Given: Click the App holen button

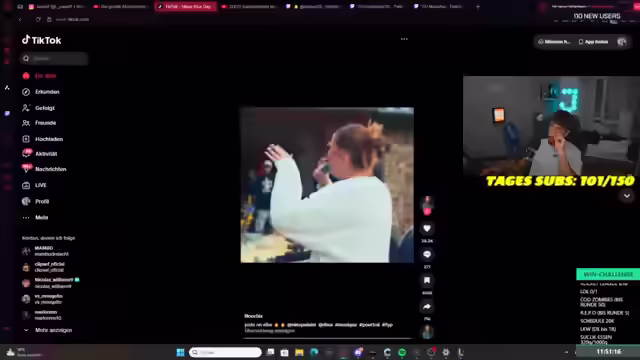Looking at the screenshot, I should pos(593,42).
